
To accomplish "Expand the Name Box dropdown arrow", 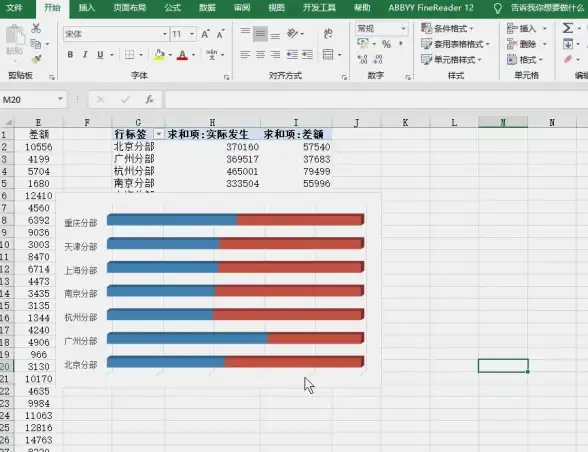I will point(60,99).
